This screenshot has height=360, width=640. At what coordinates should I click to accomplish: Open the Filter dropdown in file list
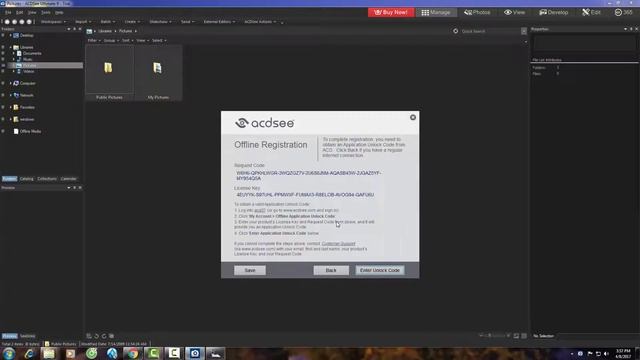click(93, 40)
